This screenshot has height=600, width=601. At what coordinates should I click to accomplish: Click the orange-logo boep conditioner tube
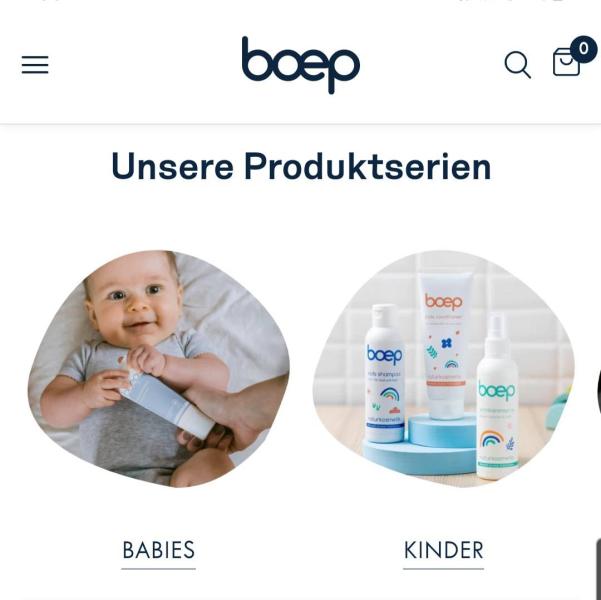pyautogui.click(x=445, y=345)
